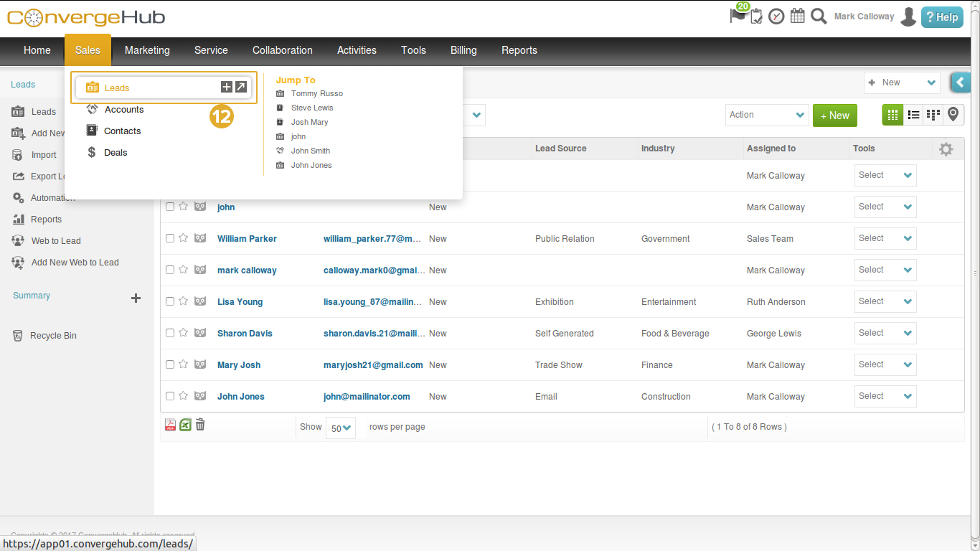Open the William Parker lead link
980x551 pixels.
click(x=247, y=239)
